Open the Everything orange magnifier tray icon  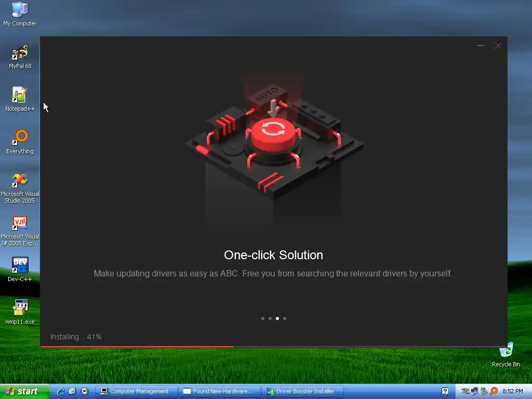(x=494, y=391)
